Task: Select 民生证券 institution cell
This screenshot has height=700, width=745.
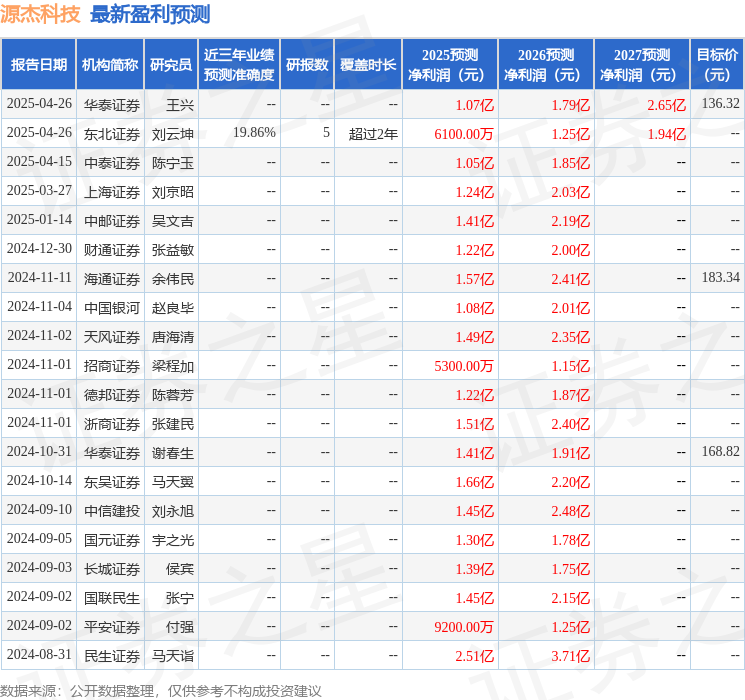Action: click(112, 656)
